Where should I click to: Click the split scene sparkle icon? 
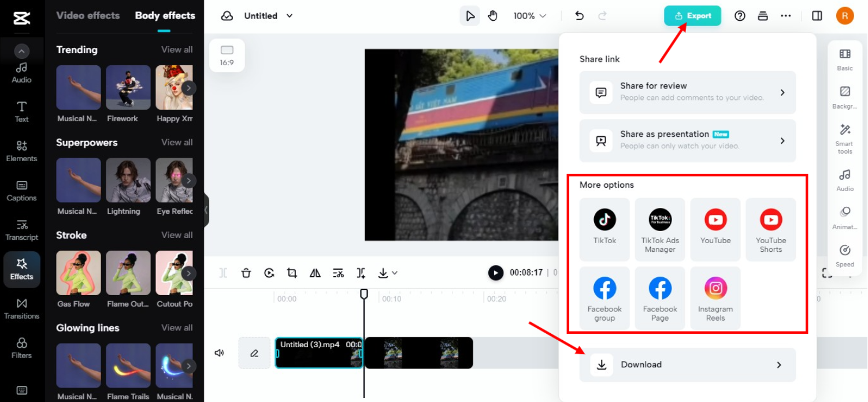coord(361,273)
